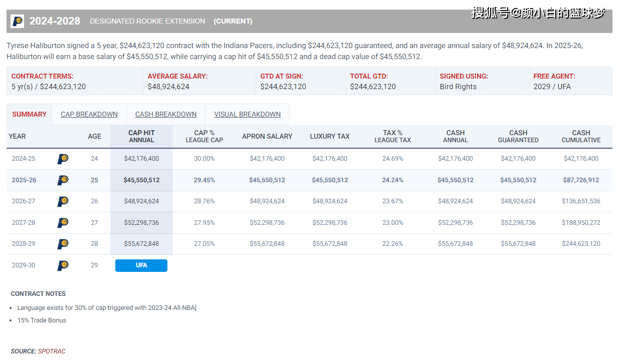The height and width of the screenshot is (364, 620).
Task: Click the Cash Cumulative column header
Action: pyautogui.click(x=581, y=136)
